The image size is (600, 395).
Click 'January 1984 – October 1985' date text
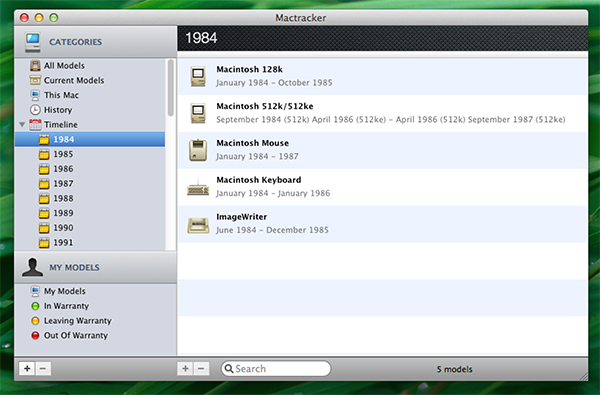(x=274, y=83)
